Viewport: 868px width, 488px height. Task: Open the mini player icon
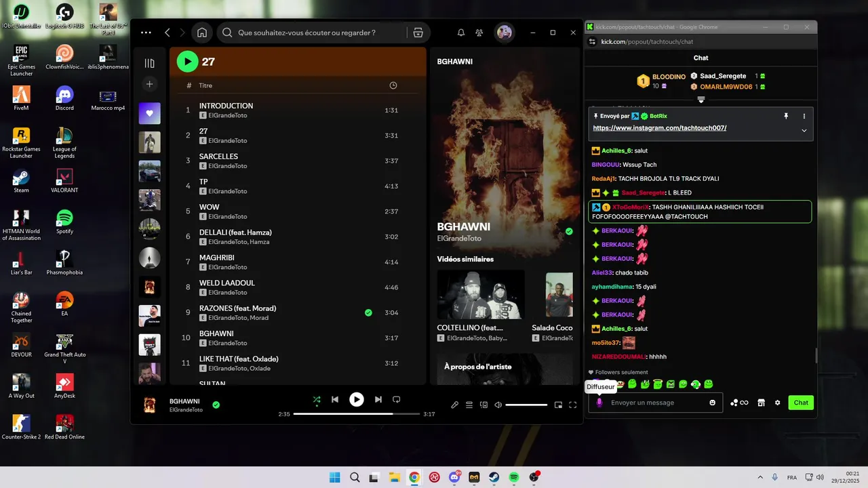(x=558, y=405)
